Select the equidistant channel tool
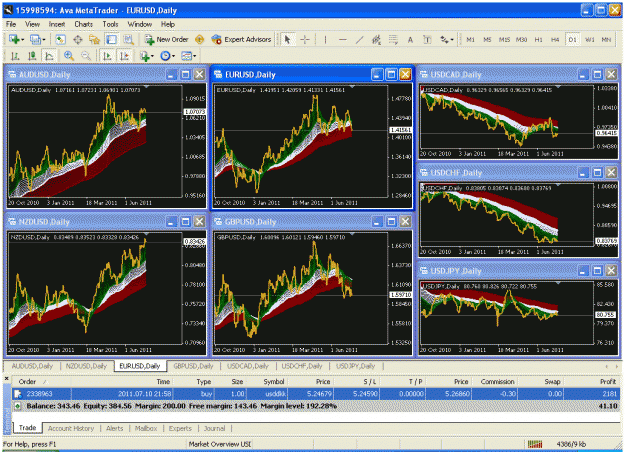The height and width of the screenshot is (452, 625). pos(376,39)
